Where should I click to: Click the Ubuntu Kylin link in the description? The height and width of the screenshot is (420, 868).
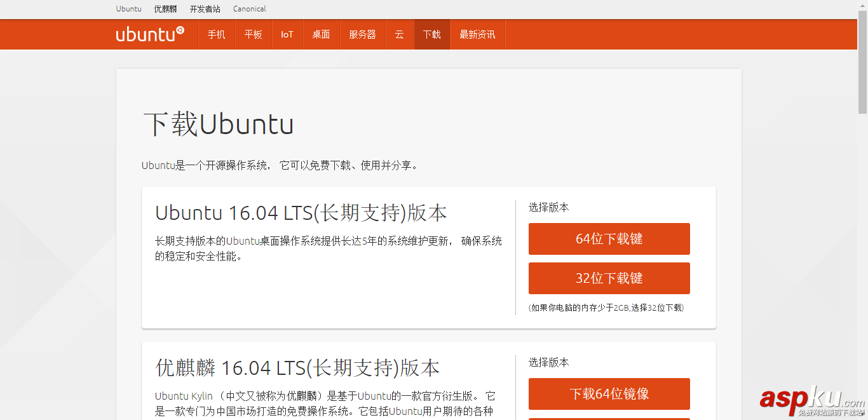(184, 396)
